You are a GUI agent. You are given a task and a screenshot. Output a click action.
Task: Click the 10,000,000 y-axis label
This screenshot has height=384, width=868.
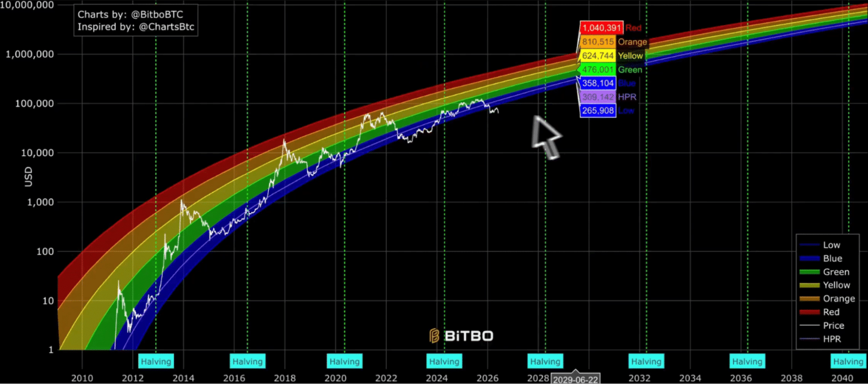point(27,5)
